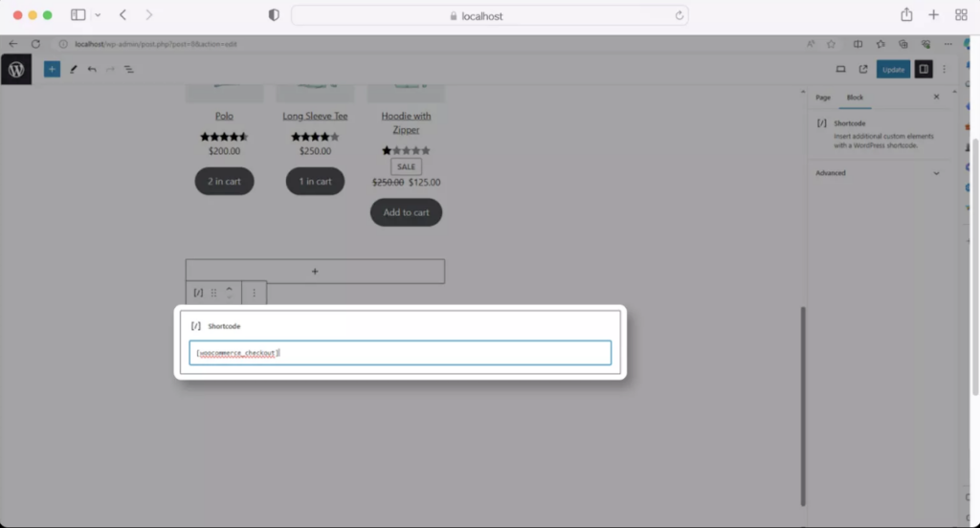Click the Long Sleeve Tee product link
This screenshot has height=528, width=980.
tap(315, 116)
